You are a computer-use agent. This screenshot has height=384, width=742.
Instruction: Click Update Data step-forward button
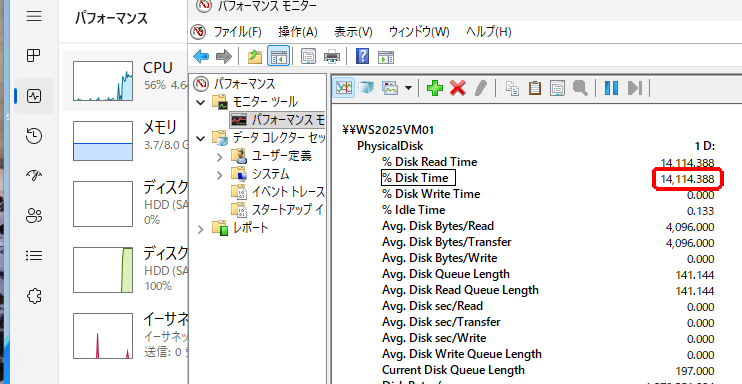(635, 88)
